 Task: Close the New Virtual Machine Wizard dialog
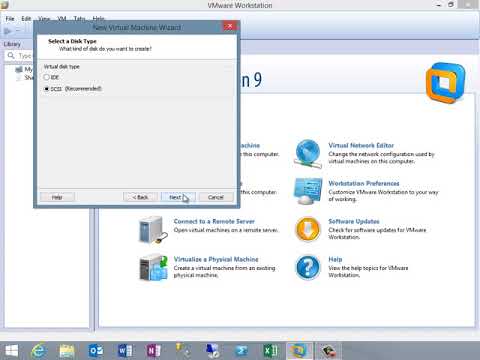tap(230, 26)
